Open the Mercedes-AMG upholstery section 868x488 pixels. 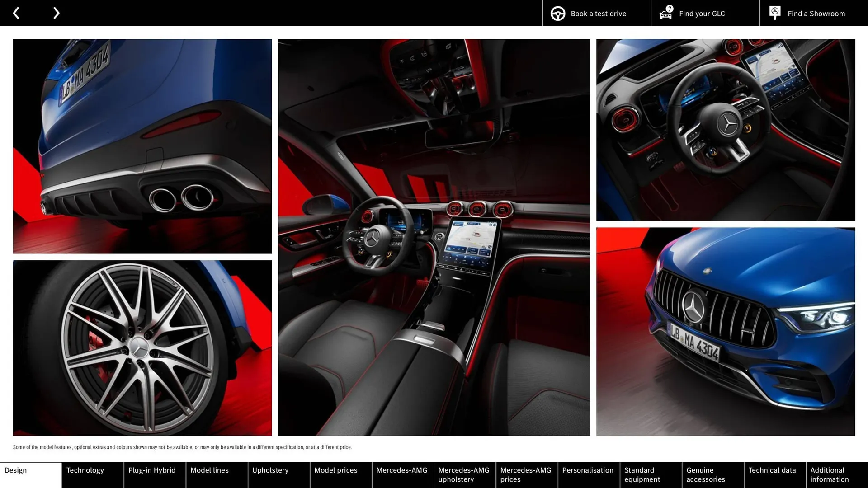click(x=464, y=474)
